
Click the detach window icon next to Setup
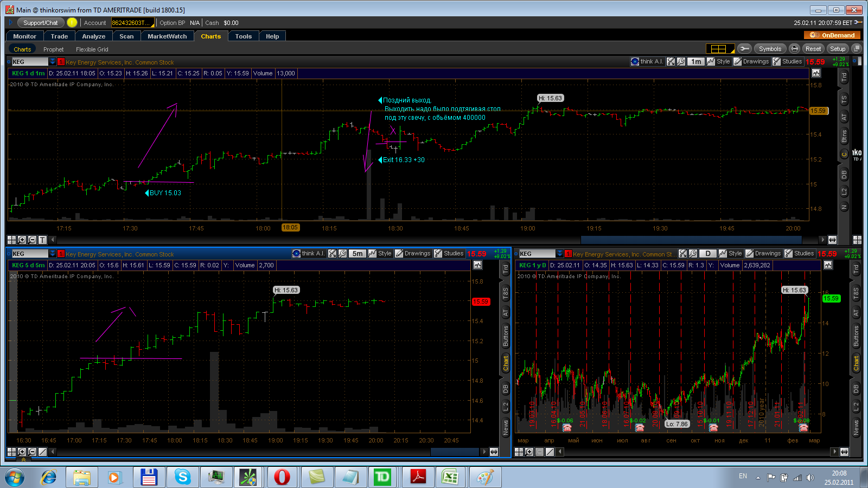coord(857,49)
